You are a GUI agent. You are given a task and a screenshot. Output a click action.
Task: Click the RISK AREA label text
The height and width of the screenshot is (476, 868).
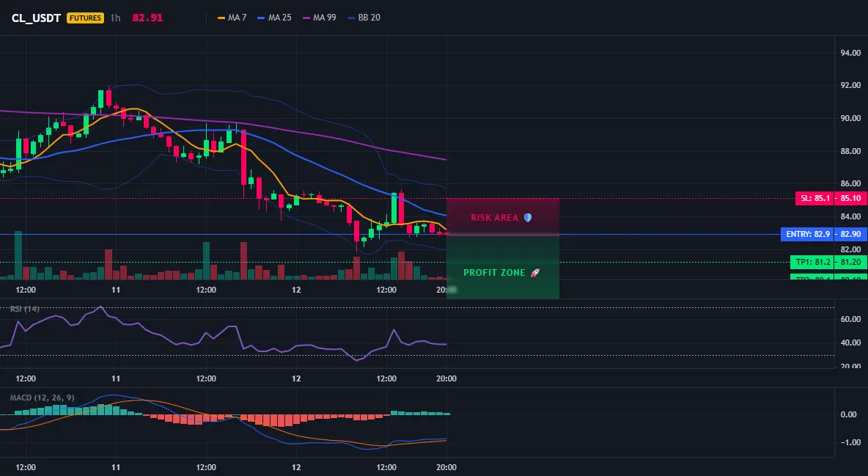(494, 218)
